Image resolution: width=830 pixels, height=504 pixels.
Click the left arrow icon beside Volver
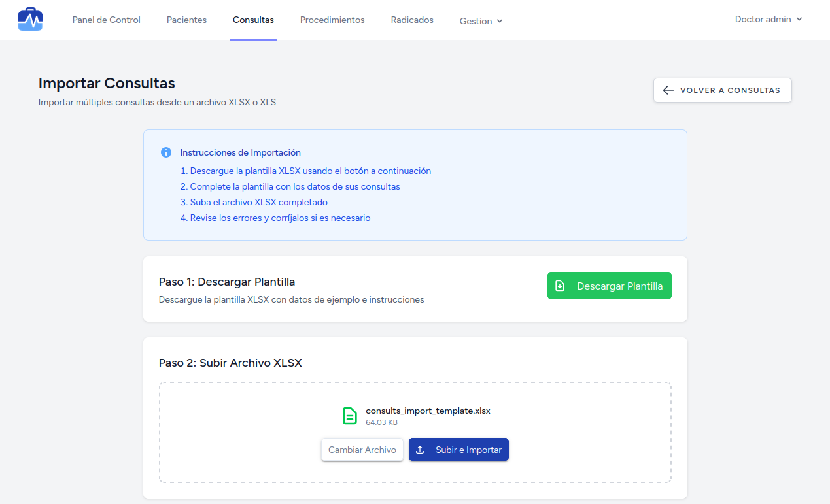tap(668, 90)
